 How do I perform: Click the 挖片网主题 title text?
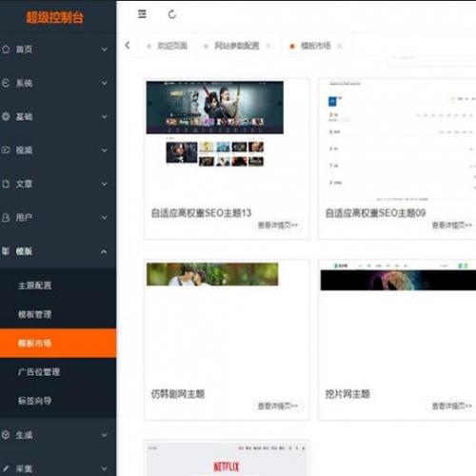click(x=347, y=394)
